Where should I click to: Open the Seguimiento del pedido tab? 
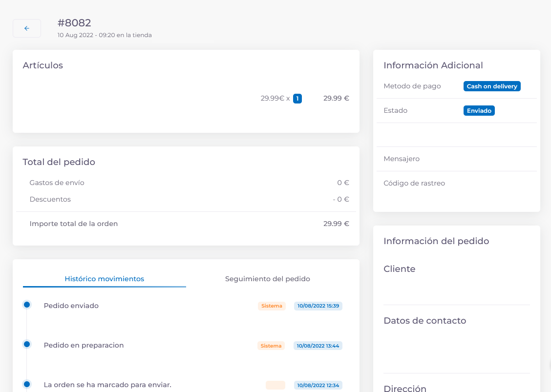(x=267, y=279)
